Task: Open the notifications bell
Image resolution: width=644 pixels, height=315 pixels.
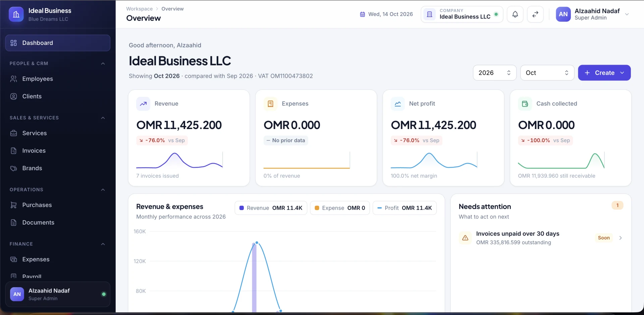Action: 515,14
